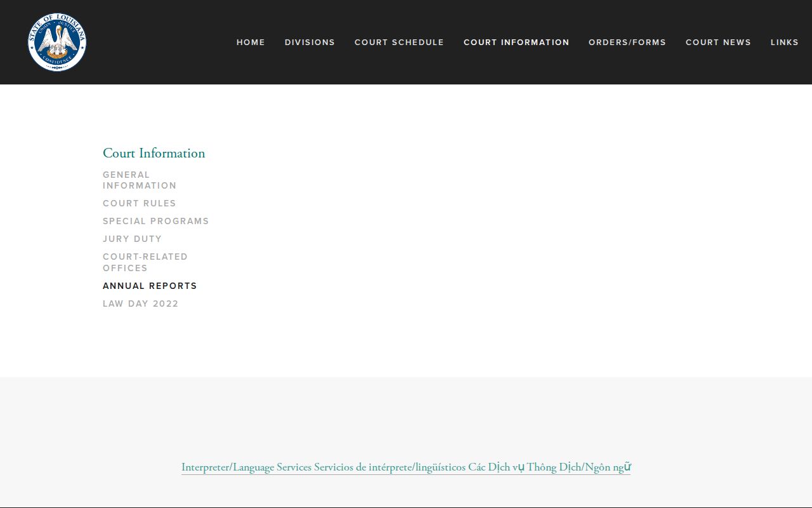This screenshot has width=812, height=508.
Task: Open Special Programs in the sidebar
Action: 156,221
